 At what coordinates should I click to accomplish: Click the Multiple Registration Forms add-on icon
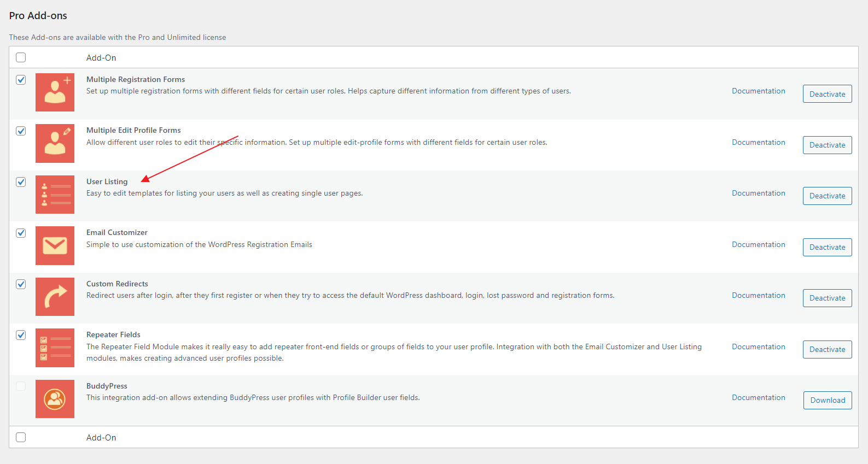click(x=55, y=92)
